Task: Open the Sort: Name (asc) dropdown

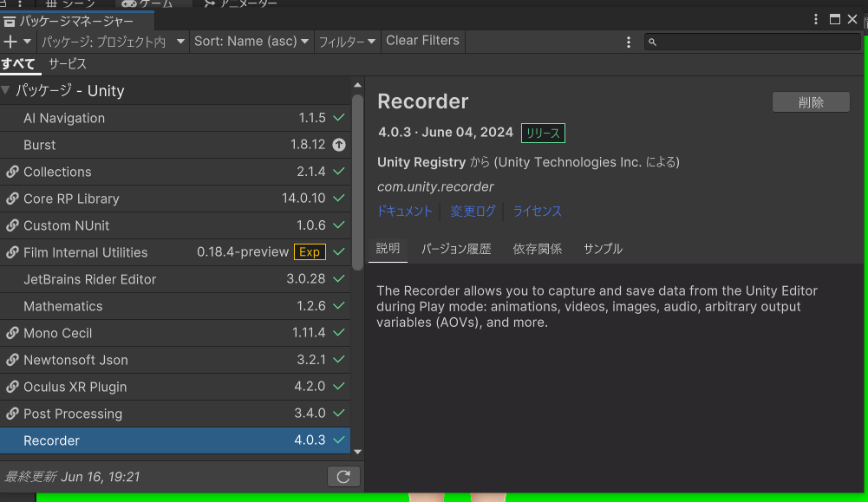Action: [251, 42]
